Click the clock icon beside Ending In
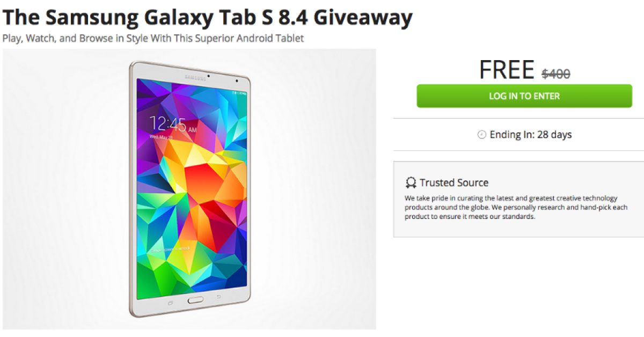The width and height of the screenshot is (644, 337). 481,135
